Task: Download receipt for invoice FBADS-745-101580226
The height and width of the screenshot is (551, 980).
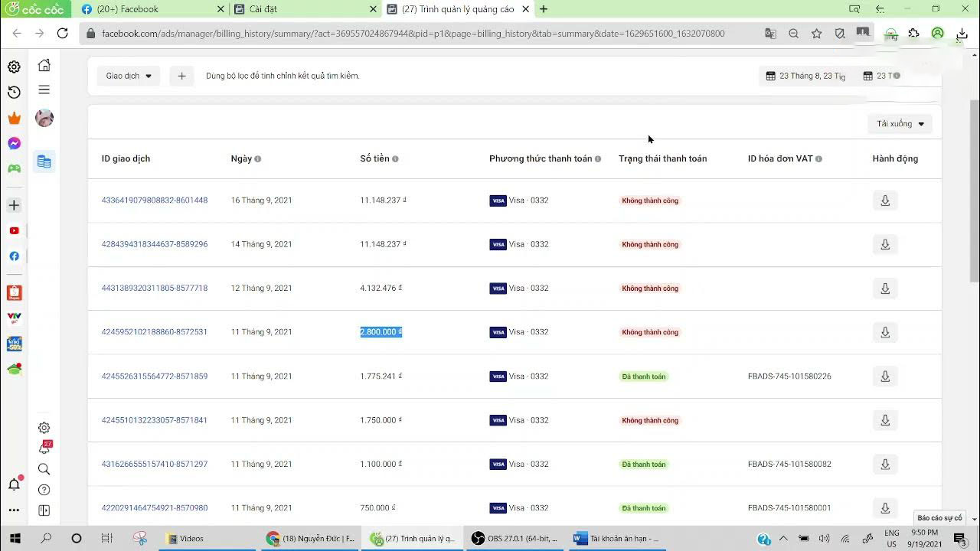Action: pyautogui.click(x=885, y=377)
